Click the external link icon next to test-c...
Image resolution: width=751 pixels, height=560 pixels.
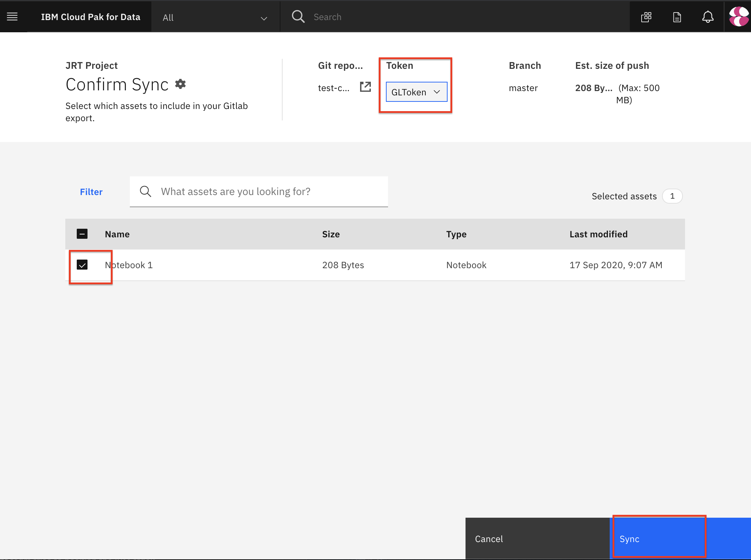pos(366,88)
